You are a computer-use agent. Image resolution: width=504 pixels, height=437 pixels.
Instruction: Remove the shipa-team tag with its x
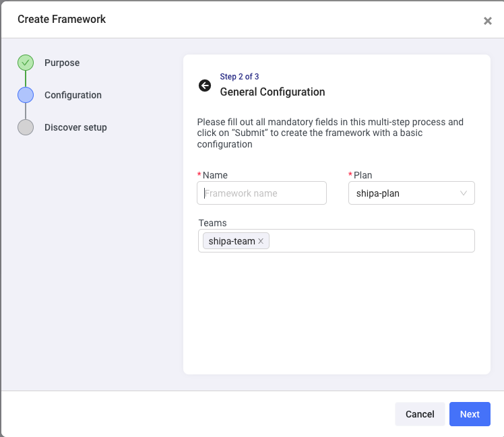(x=261, y=241)
